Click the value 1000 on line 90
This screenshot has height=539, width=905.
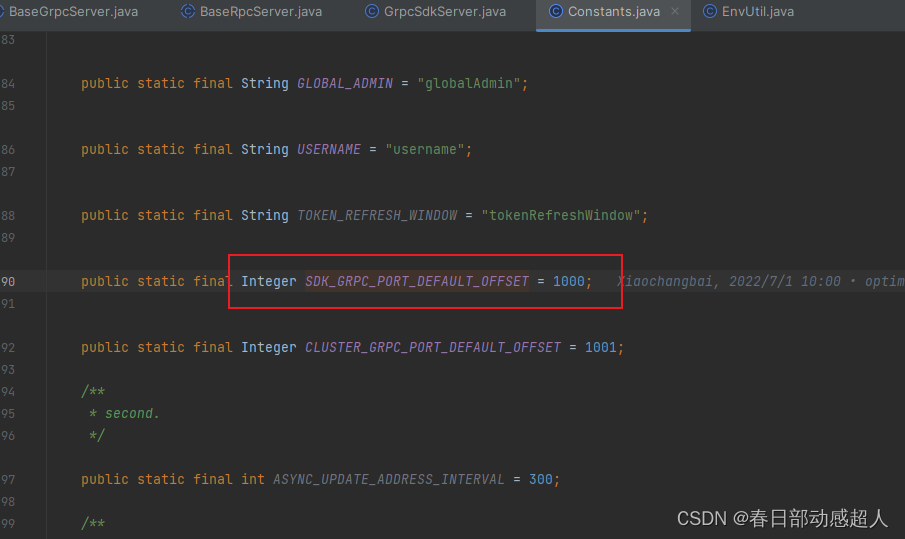[x=569, y=281]
